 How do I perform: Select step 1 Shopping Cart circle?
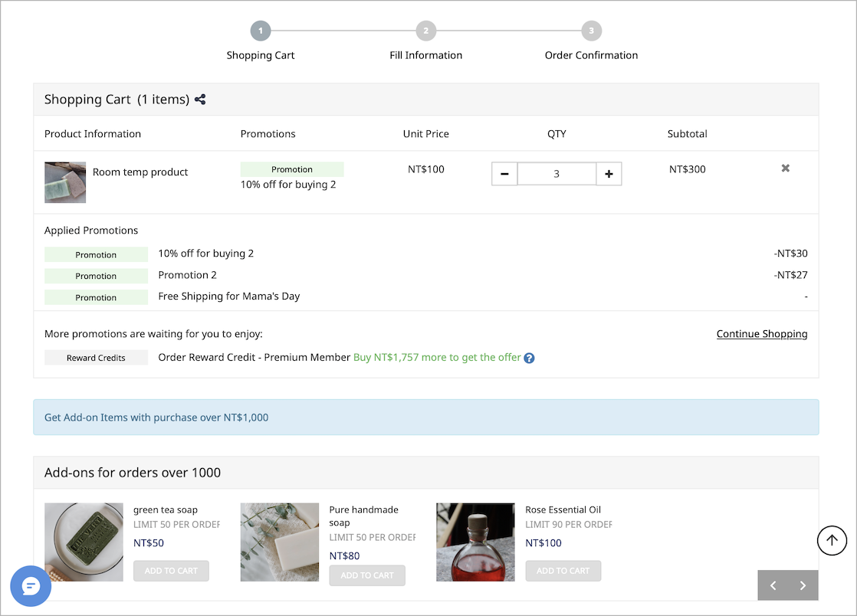(261, 31)
